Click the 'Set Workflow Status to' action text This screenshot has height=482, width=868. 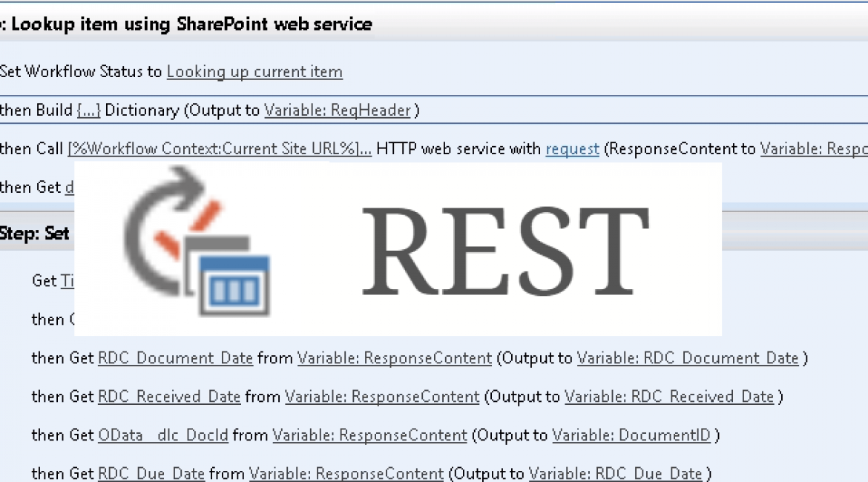(81, 72)
